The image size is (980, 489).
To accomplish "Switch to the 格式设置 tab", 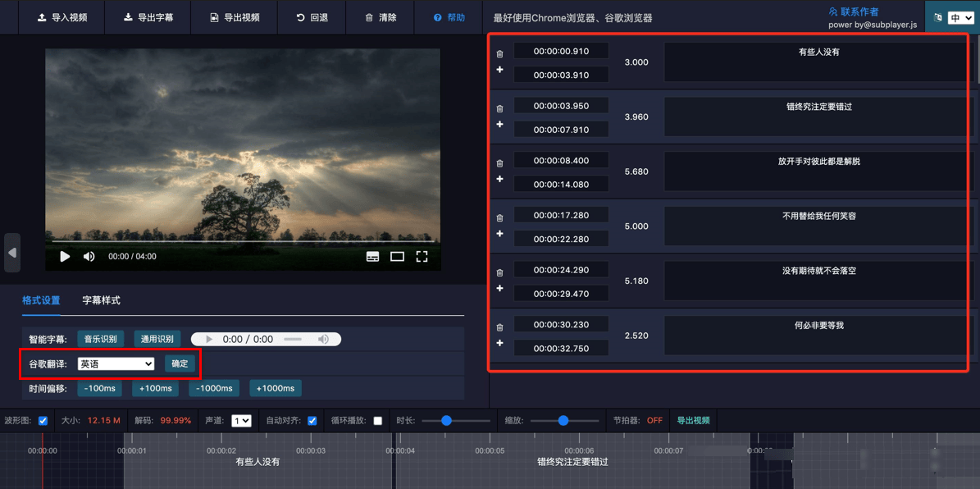I will coord(41,300).
